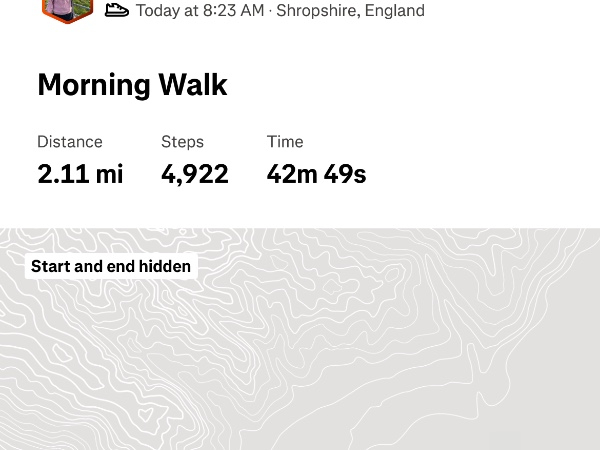
Task: Click the Time stat label
Action: (285, 142)
